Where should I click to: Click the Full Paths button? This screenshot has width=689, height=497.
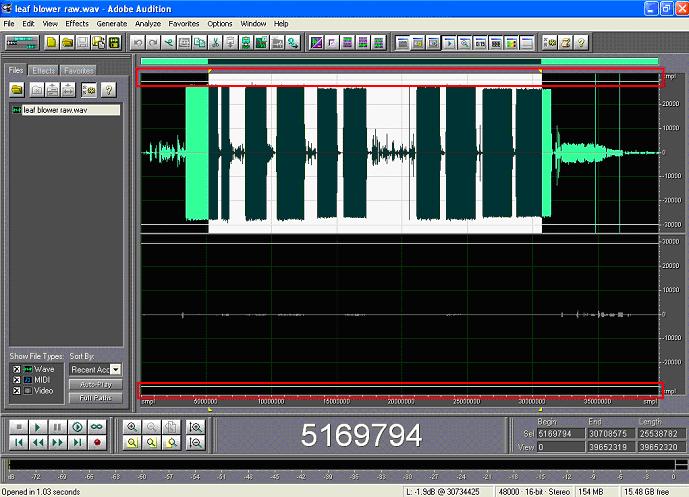pos(96,398)
